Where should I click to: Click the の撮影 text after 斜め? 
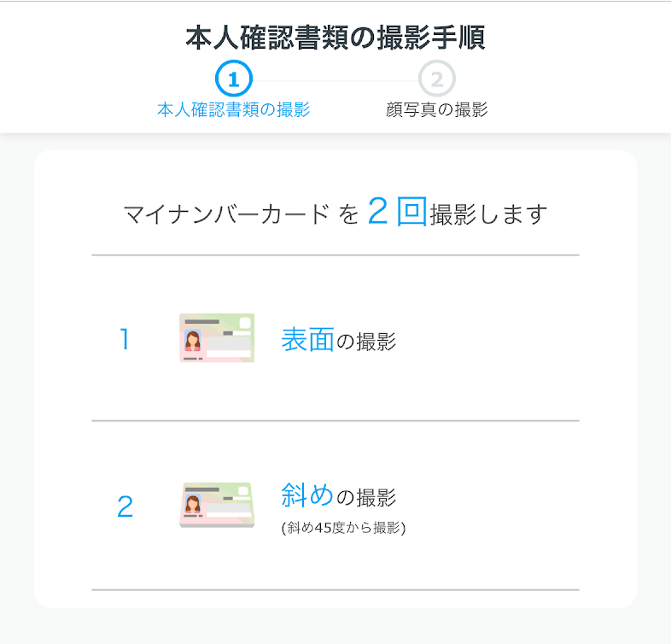click(366, 496)
